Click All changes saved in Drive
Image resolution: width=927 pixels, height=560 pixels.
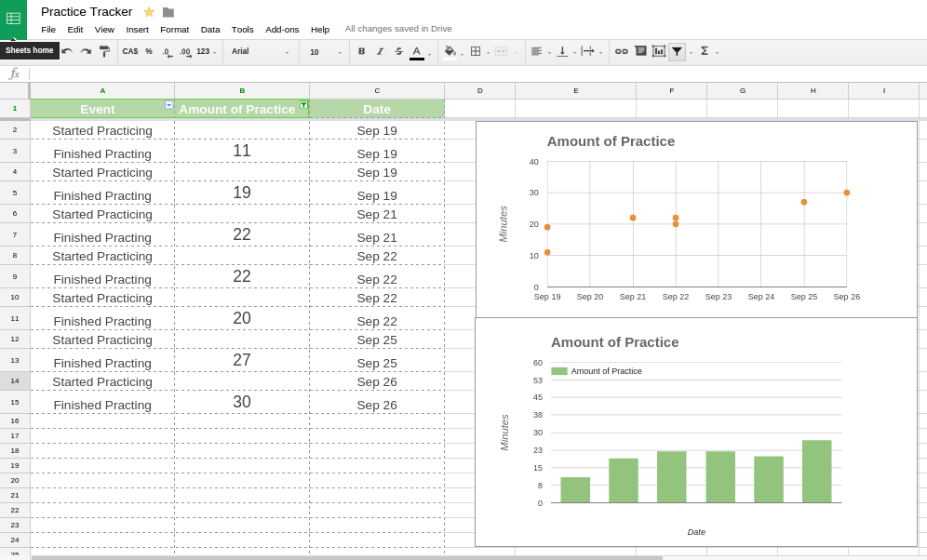(x=398, y=28)
